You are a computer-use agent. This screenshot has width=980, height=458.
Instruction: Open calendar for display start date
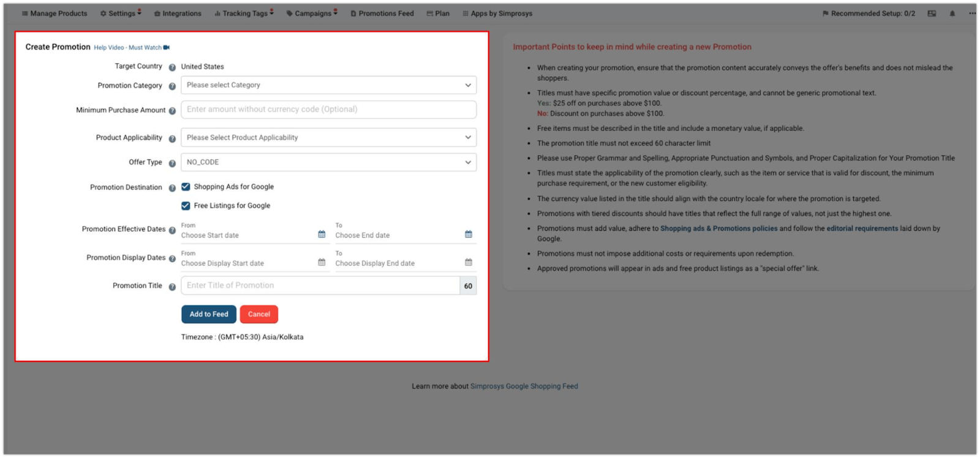(x=322, y=262)
